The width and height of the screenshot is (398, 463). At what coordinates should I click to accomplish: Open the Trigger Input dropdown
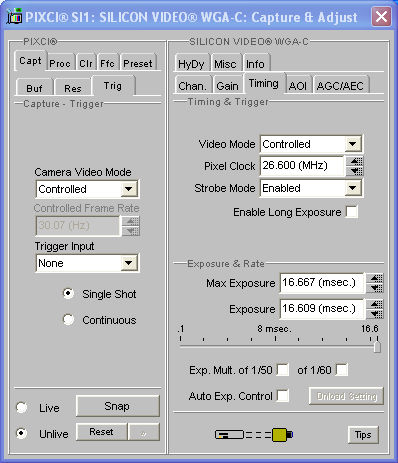point(129,263)
